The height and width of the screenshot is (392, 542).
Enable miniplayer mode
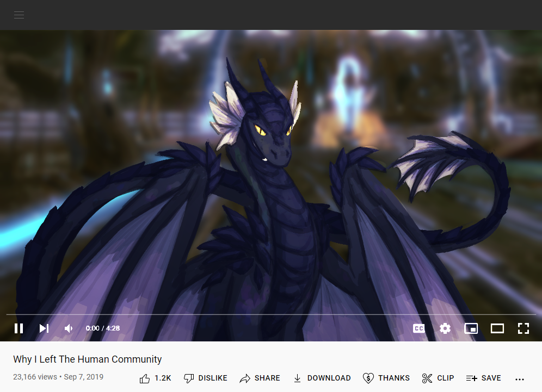(471, 328)
